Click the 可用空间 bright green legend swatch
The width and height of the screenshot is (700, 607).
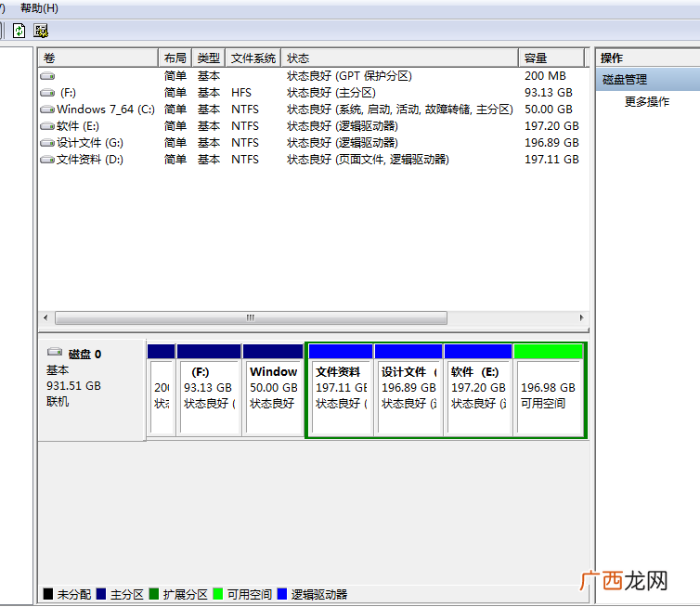(x=218, y=594)
